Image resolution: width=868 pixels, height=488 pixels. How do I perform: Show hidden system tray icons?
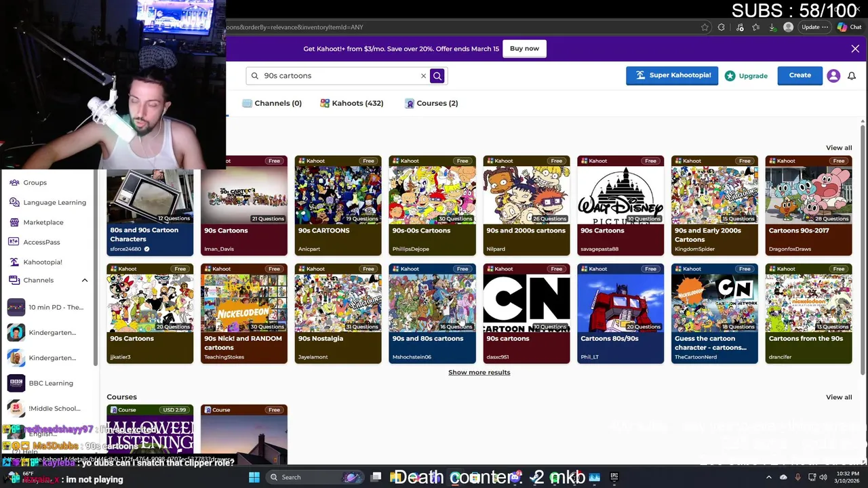point(768,477)
